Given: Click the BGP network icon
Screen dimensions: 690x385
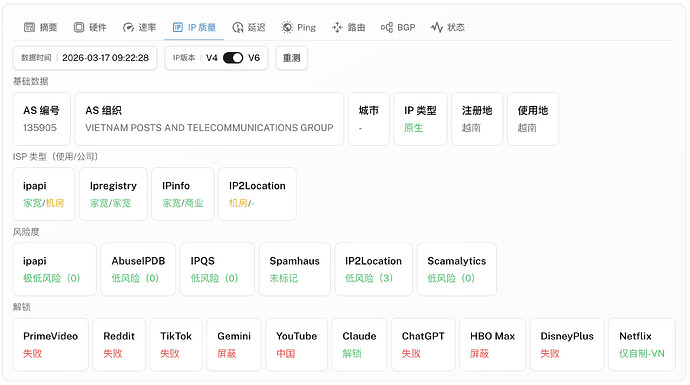Looking at the screenshot, I should [x=387, y=27].
